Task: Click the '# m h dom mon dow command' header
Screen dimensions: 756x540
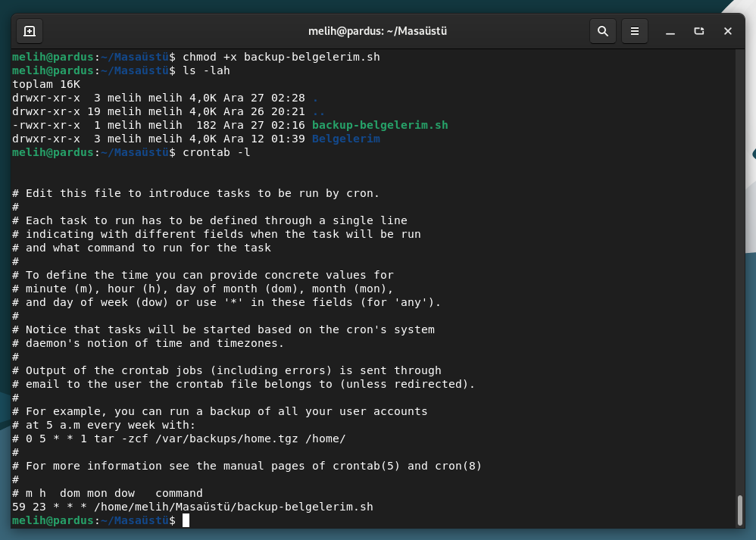Action: click(x=108, y=493)
